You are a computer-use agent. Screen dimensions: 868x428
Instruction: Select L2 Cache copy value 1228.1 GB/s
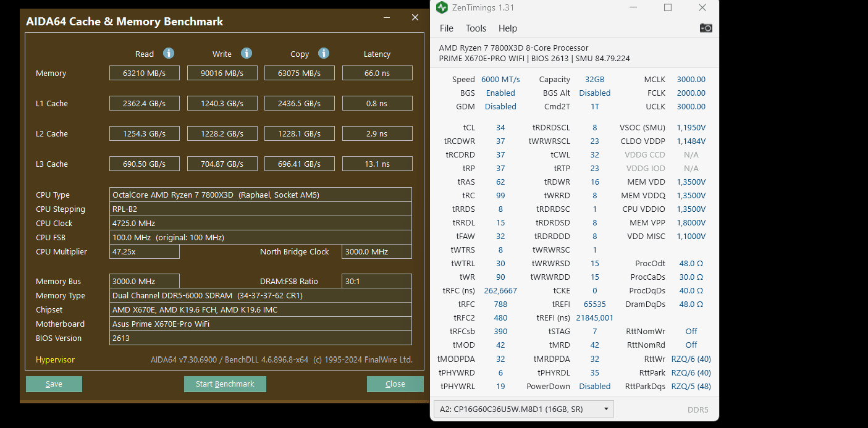300,133
